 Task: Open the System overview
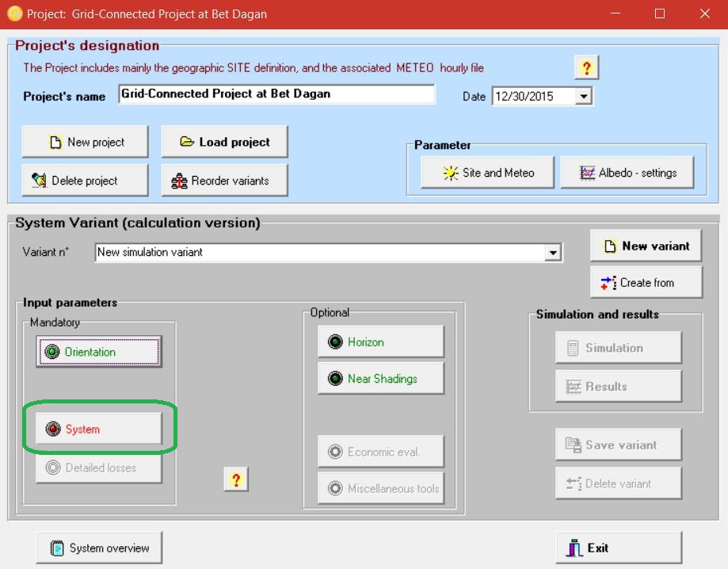click(x=99, y=548)
